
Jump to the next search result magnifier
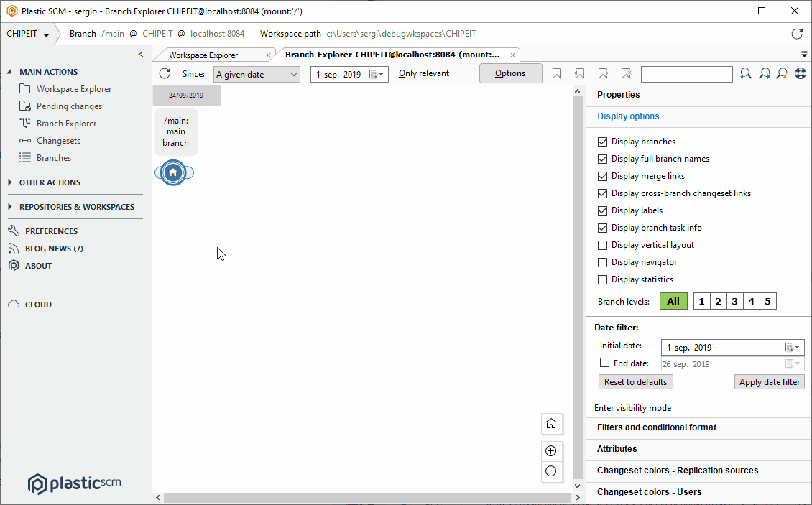(764, 73)
